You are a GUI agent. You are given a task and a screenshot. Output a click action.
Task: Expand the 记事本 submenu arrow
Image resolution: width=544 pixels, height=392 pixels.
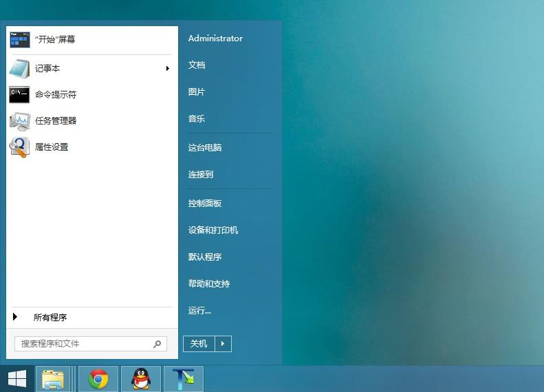point(167,69)
